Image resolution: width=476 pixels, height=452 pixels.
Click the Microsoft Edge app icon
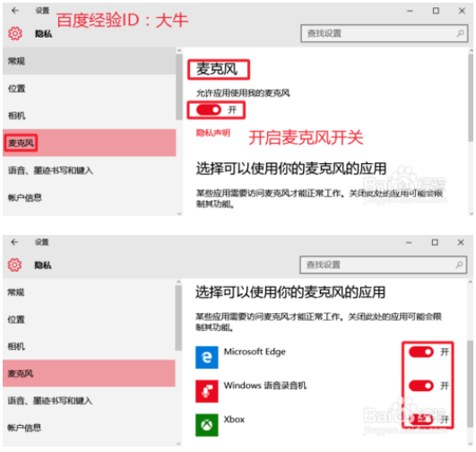[x=207, y=357]
